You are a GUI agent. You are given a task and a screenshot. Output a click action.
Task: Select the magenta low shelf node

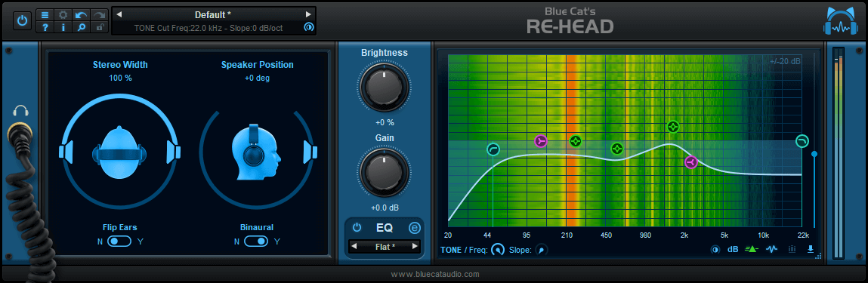pyautogui.click(x=541, y=142)
